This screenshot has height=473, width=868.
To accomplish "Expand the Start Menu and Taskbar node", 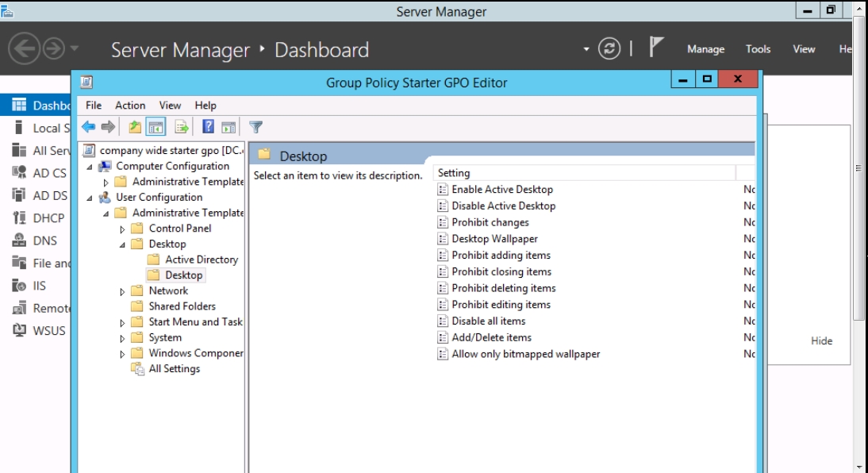I will 122,322.
